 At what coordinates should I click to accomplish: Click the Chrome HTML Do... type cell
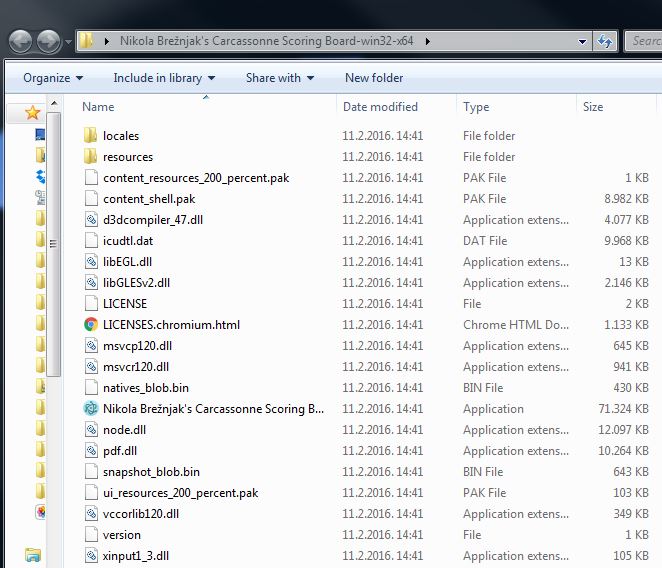[515, 325]
